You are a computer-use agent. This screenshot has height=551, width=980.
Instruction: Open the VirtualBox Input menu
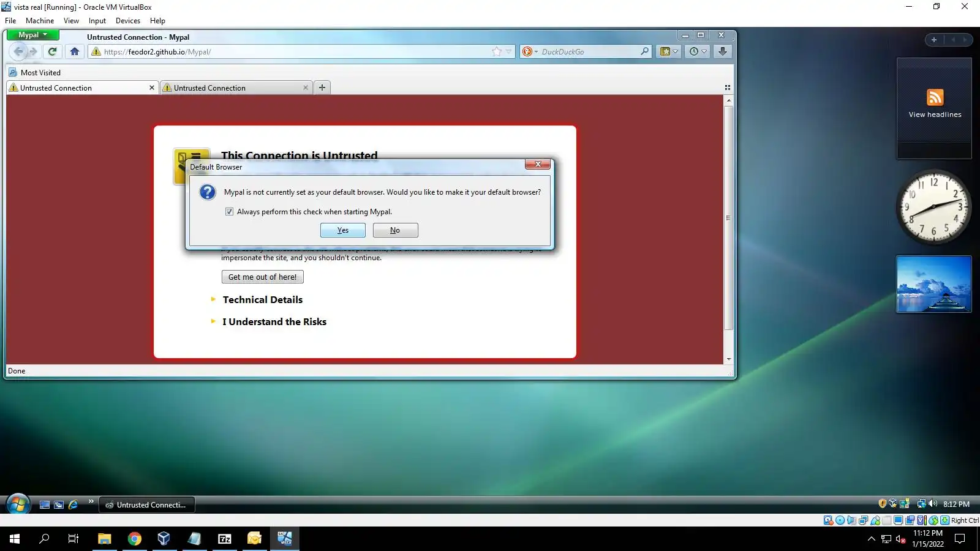pyautogui.click(x=97, y=20)
